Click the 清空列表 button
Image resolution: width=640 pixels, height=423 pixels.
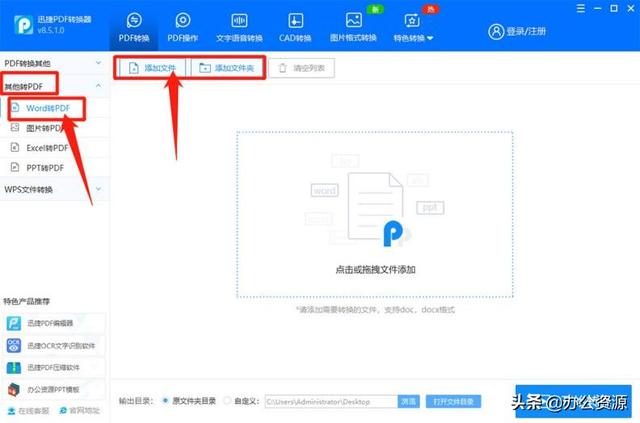coord(302,68)
